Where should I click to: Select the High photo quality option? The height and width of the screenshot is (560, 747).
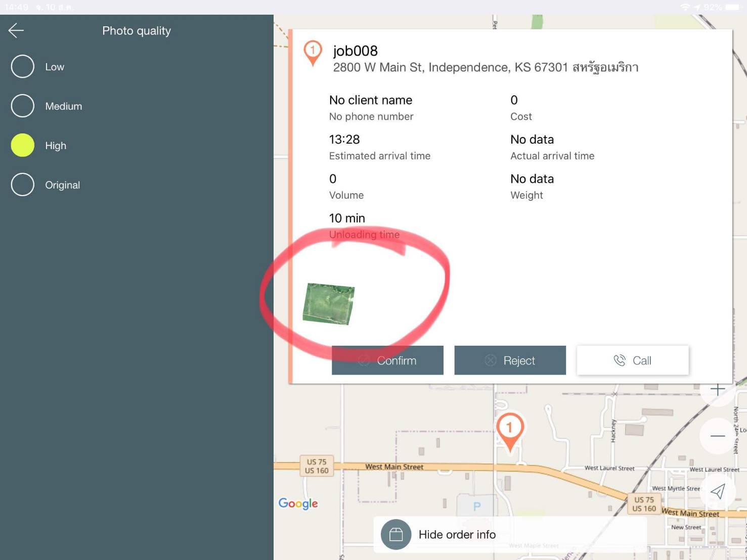coord(23,146)
